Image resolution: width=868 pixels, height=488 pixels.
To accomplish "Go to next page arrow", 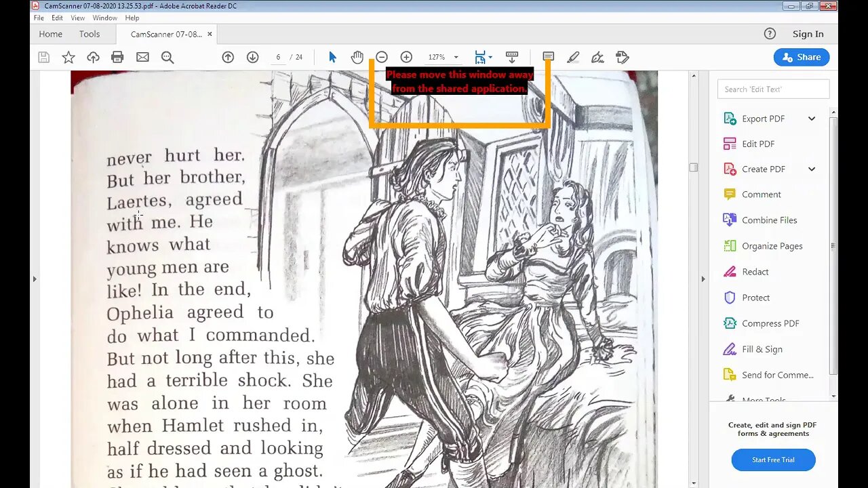I will coord(252,58).
